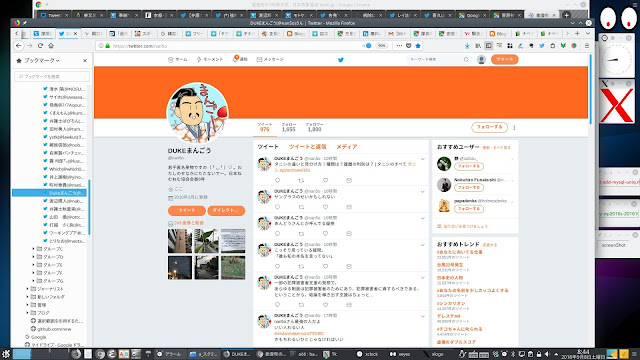The height and width of the screenshot is (360, 640).
Task: Select the ツイート 976 count tab
Action: (264, 127)
